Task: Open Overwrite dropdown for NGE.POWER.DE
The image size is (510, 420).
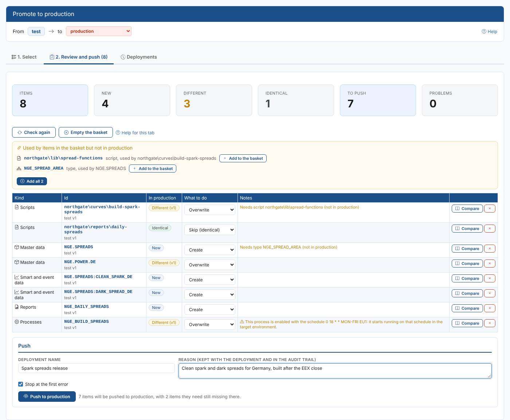Action: (210, 265)
